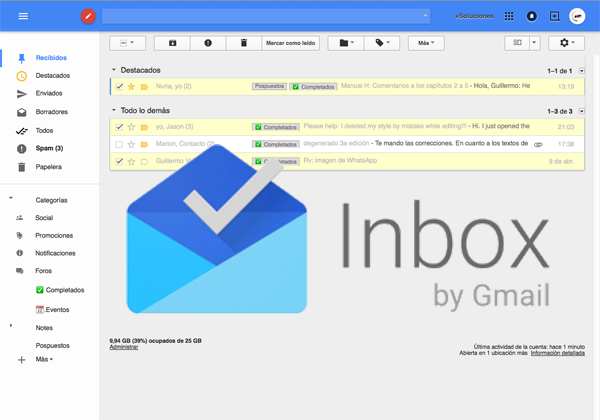Open the Más toolbar dropdown
The image size is (600, 420).
[x=426, y=43]
